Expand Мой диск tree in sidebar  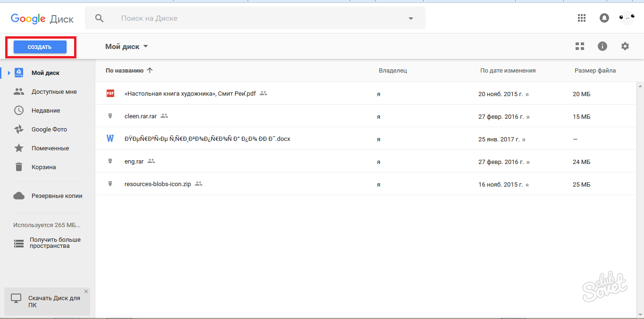(x=8, y=73)
